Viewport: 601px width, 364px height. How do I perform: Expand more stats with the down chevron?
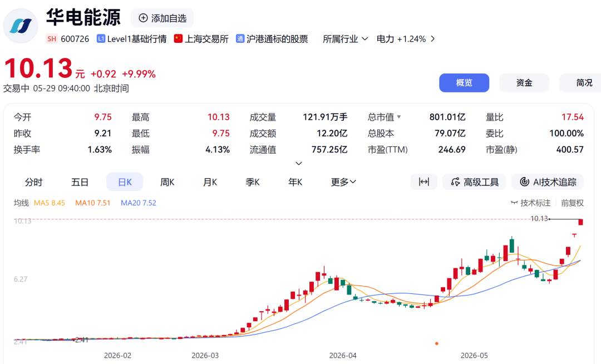pos(299,164)
